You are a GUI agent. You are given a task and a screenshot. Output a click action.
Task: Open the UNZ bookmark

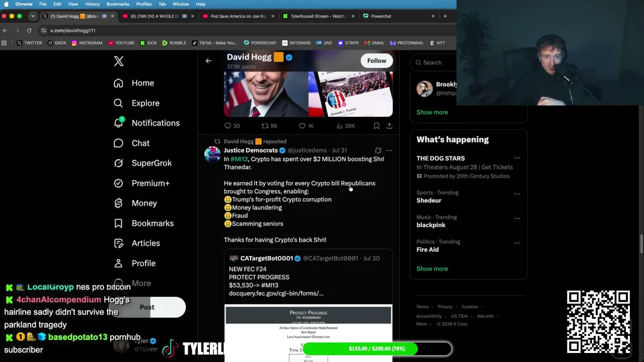click(324, 43)
